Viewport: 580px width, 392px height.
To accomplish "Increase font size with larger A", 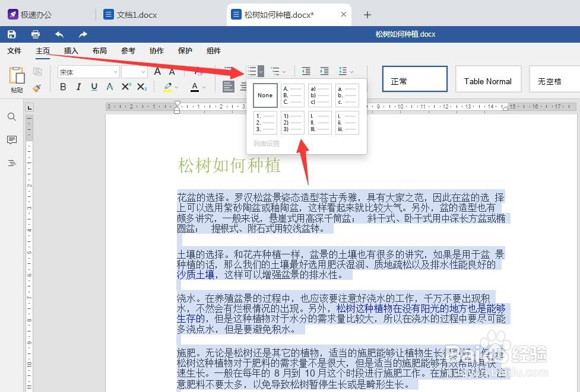I will (x=158, y=71).
